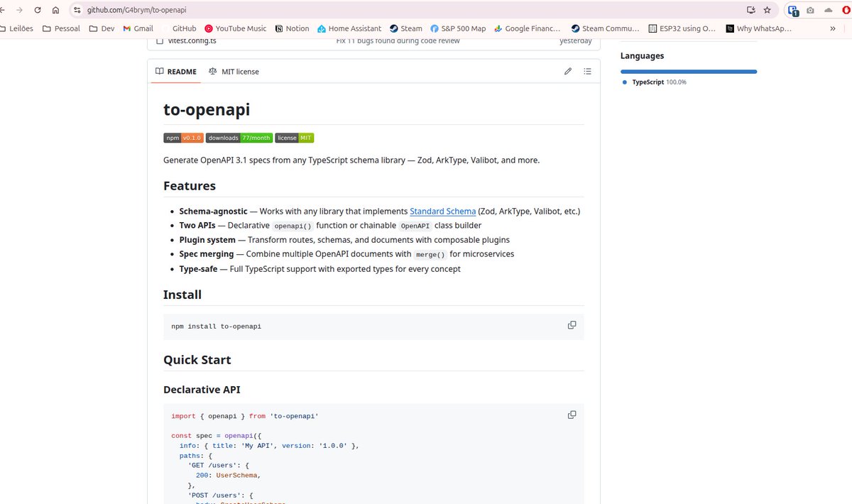Click the red shield extension icon
Viewport: 852px width, 504px height.
click(847, 10)
